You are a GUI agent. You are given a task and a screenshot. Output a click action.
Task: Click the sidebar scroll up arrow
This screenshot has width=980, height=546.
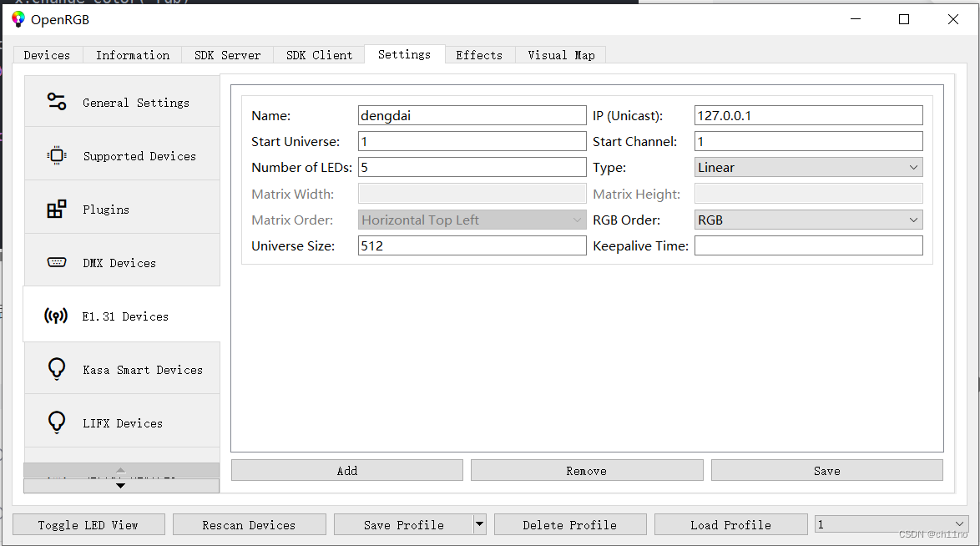tap(121, 470)
